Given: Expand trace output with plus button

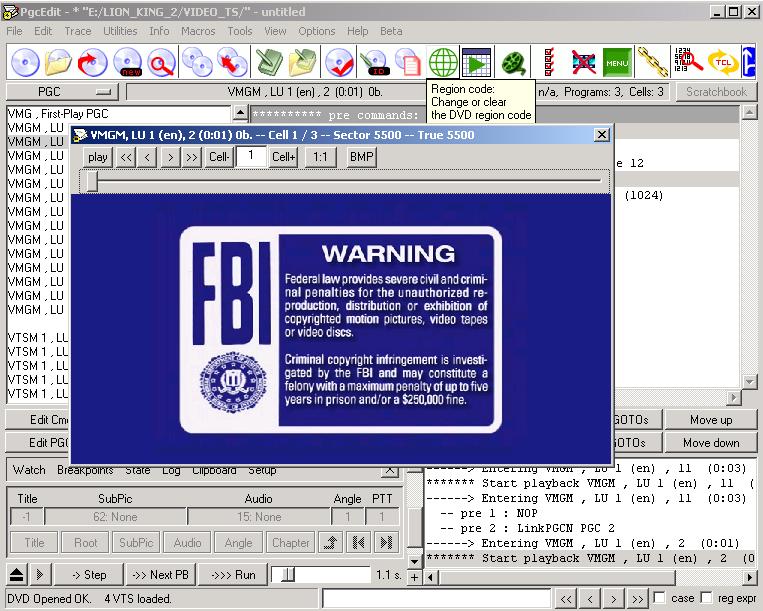Looking at the screenshot, I should click(x=414, y=577).
